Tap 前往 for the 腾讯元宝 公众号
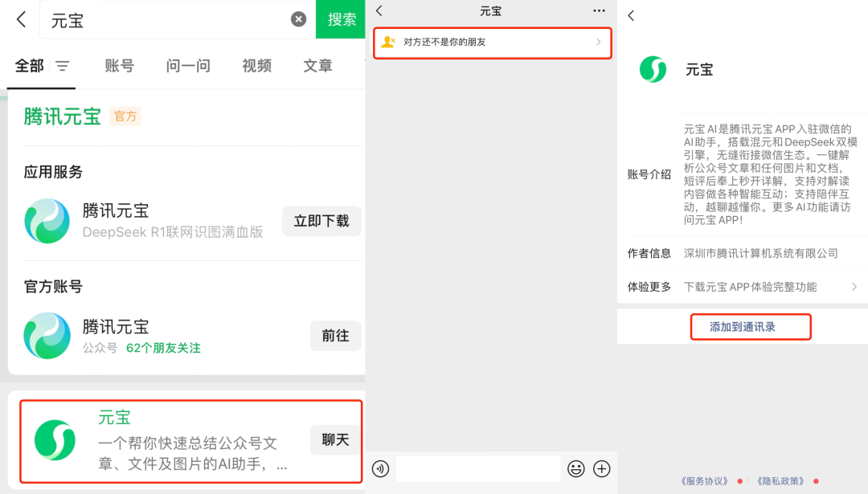 [x=335, y=336]
